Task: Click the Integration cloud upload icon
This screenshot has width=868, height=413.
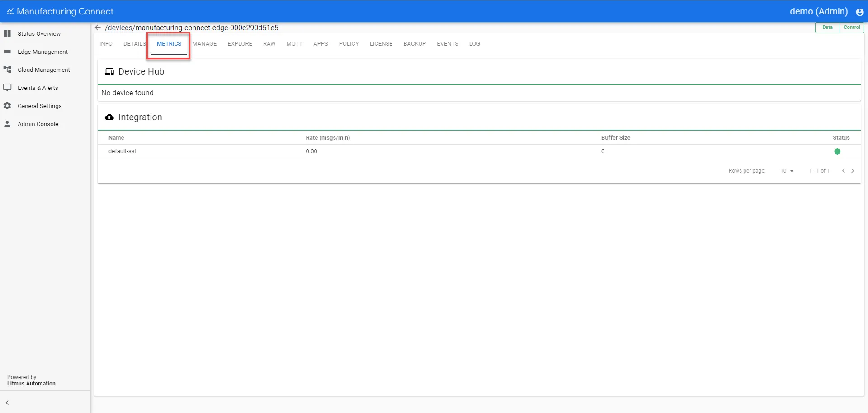Action: 109,117
